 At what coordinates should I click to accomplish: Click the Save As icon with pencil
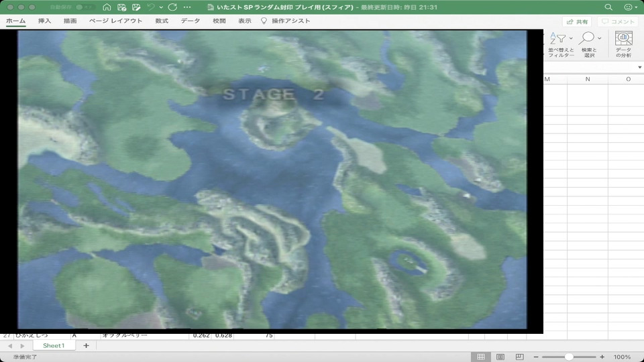136,7
